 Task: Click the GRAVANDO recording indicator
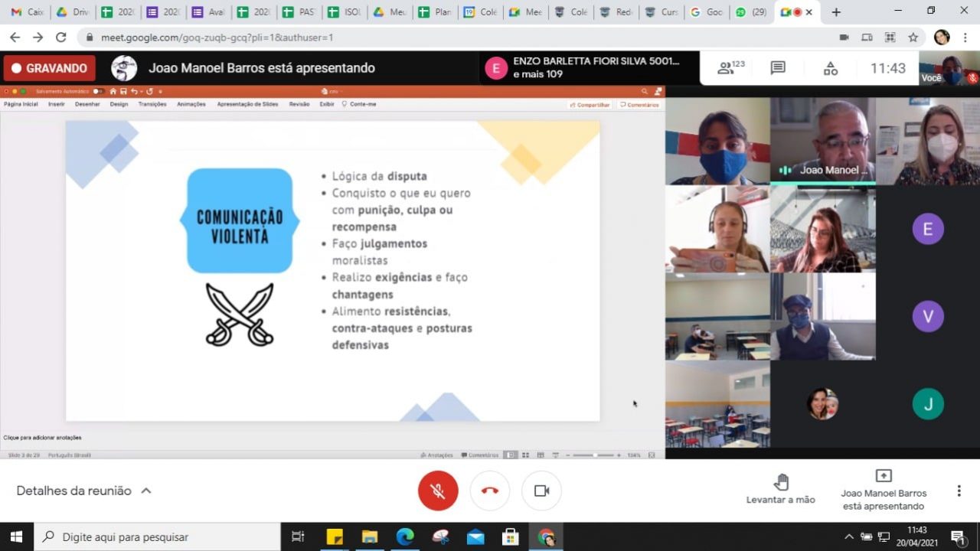click(50, 68)
